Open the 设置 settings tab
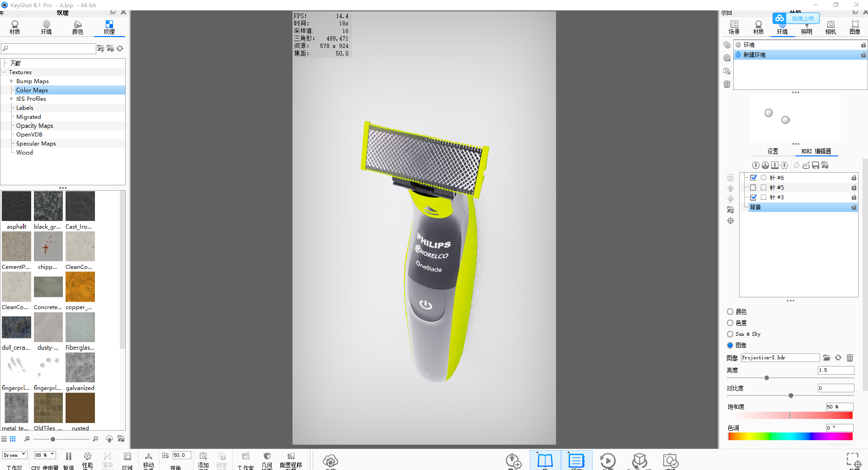The height and width of the screenshot is (470, 868). tap(773, 151)
